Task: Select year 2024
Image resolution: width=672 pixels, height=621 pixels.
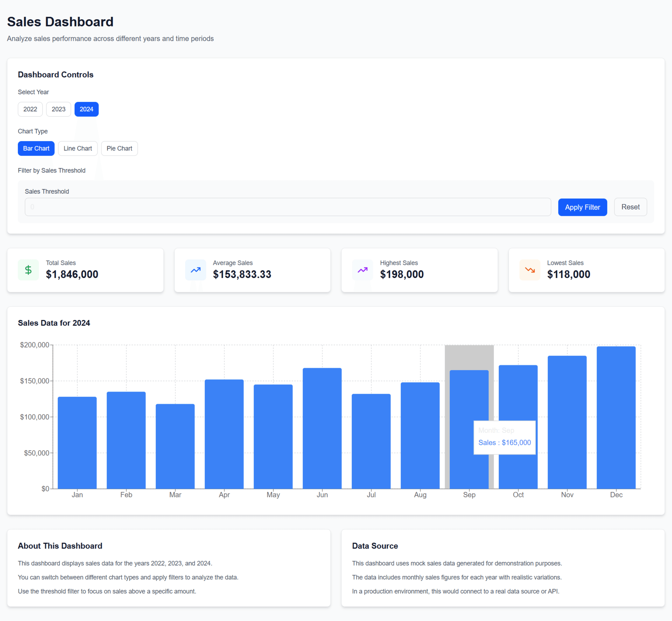Action: click(x=86, y=109)
